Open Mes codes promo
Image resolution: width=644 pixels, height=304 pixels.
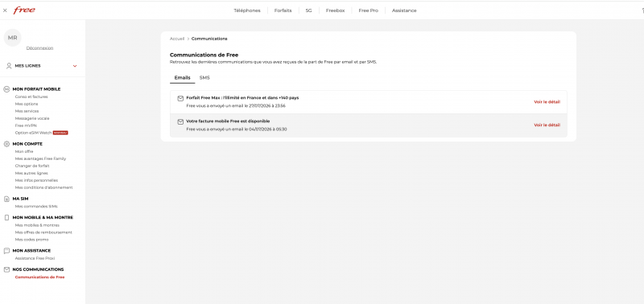pos(31,240)
